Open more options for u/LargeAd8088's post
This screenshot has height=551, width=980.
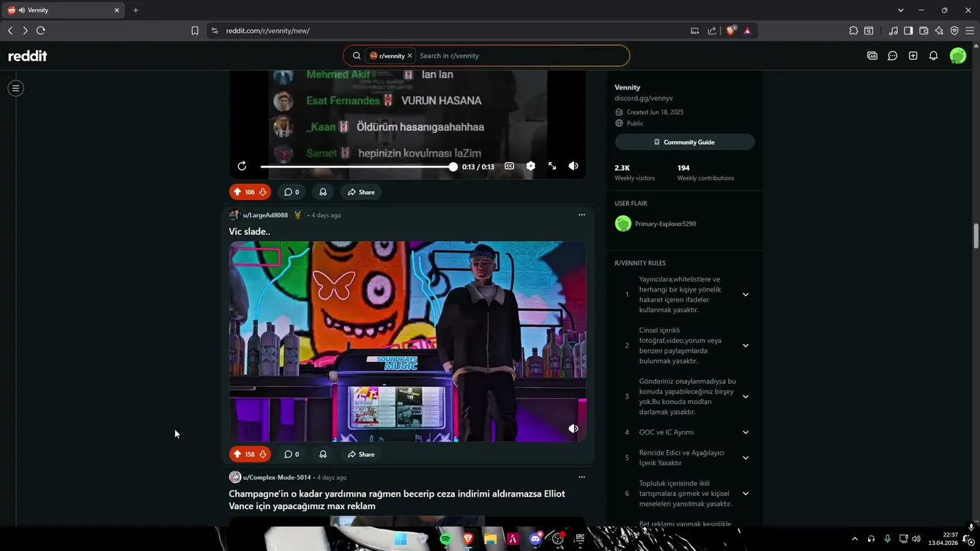581,215
